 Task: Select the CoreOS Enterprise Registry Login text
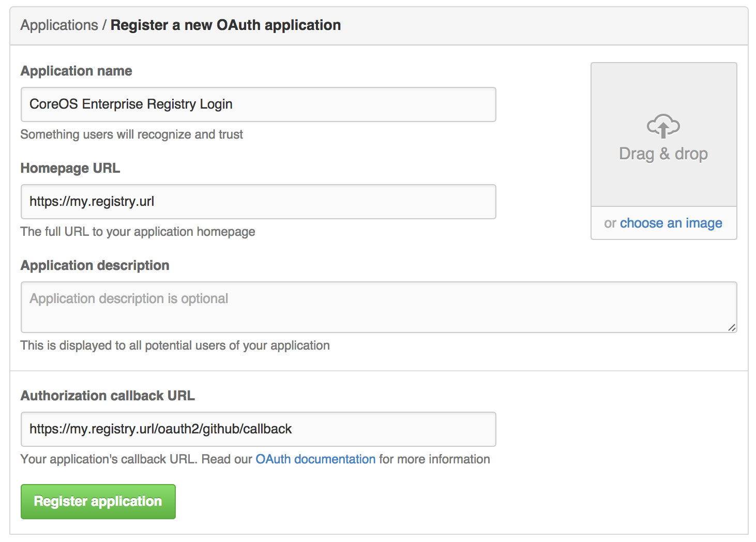tap(130, 104)
